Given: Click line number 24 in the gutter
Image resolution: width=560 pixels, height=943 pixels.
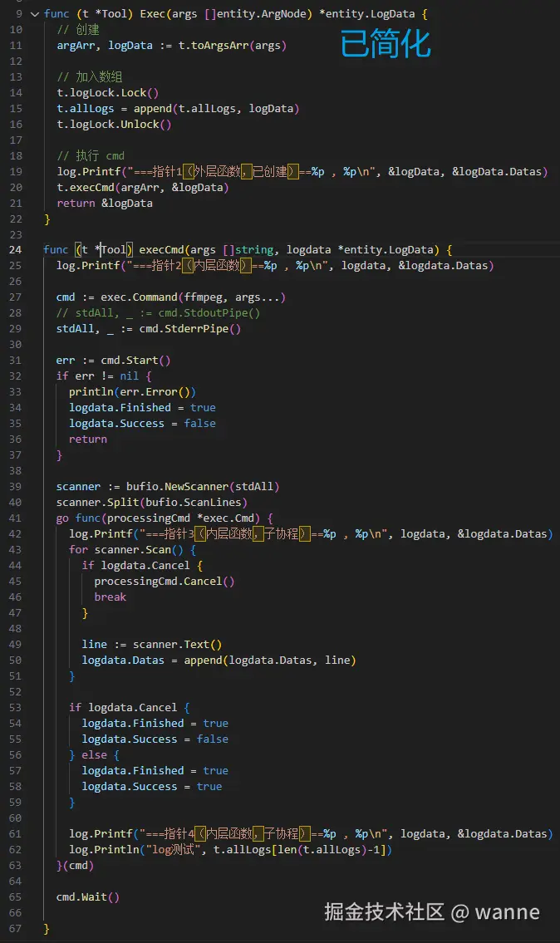Looking at the screenshot, I should pos(15,250).
